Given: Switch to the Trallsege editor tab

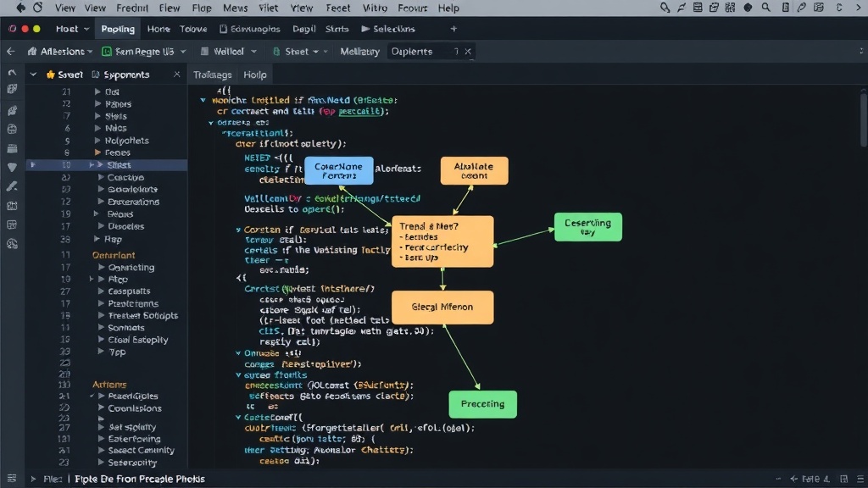Looking at the screenshot, I should click(x=213, y=75).
